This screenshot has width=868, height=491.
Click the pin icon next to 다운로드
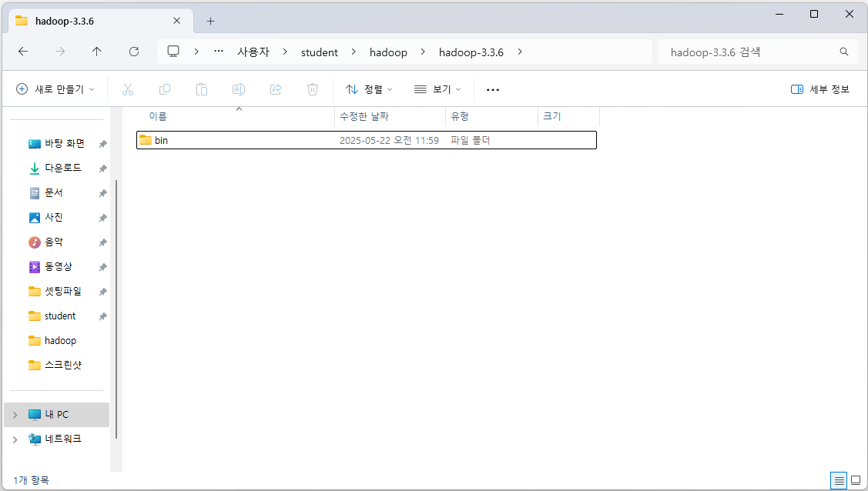pyautogui.click(x=102, y=168)
